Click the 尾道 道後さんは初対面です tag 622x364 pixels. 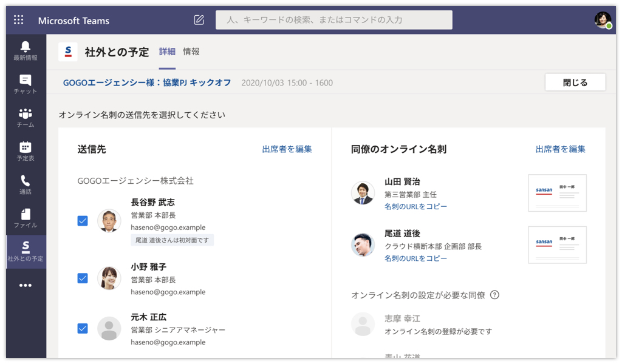tap(172, 240)
